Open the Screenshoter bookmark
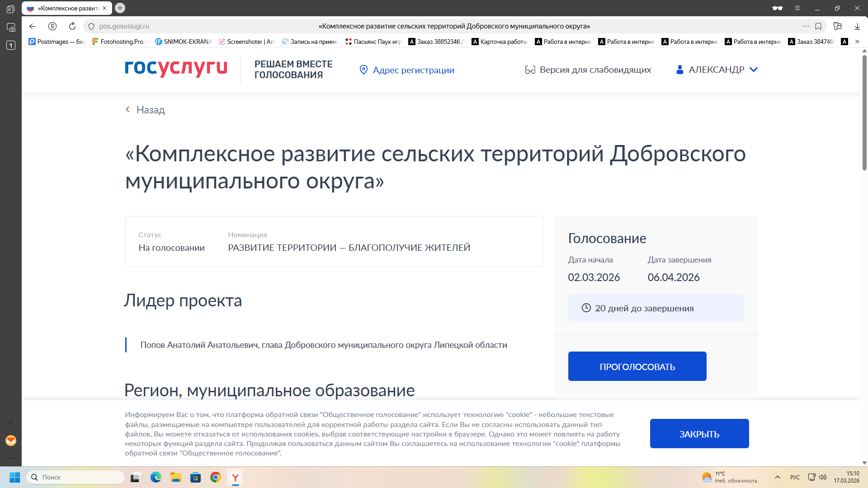Screen dimensions: 868x488 pyautogui.click(x=247, y=42)
